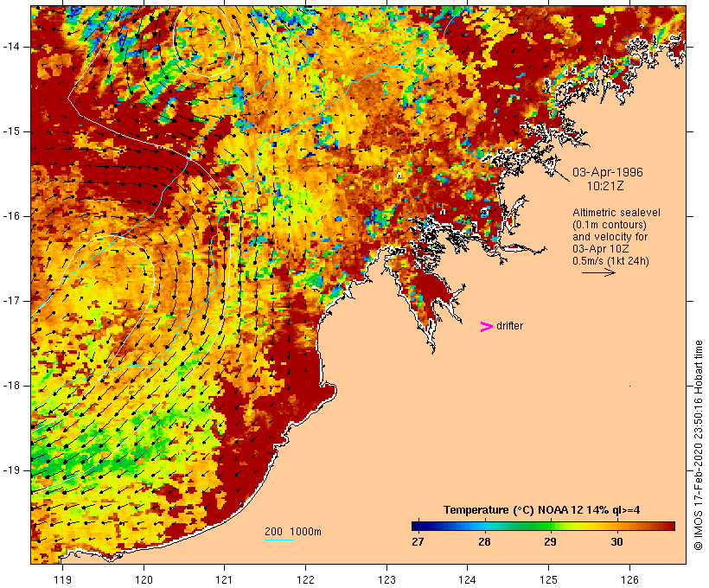Click the latitude axis label "-14"
The height and width of the screenshot is (588, 709).
point(11,47)
